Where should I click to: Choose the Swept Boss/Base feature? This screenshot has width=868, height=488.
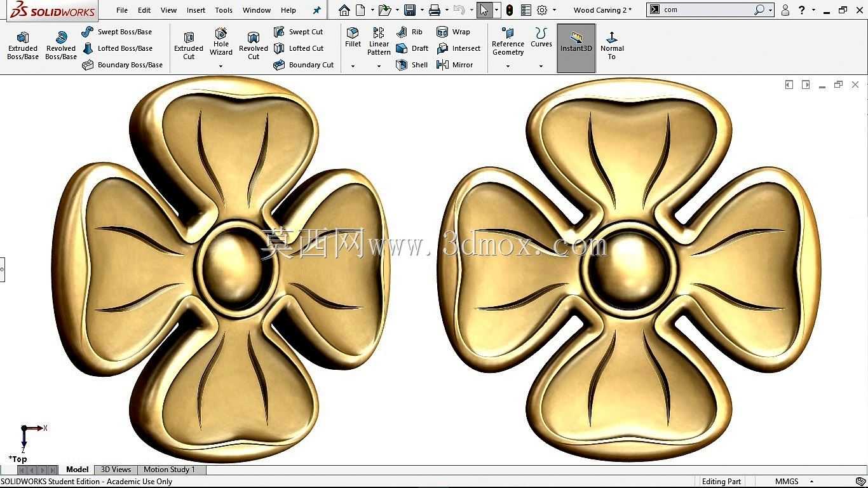tap(117, 32)
